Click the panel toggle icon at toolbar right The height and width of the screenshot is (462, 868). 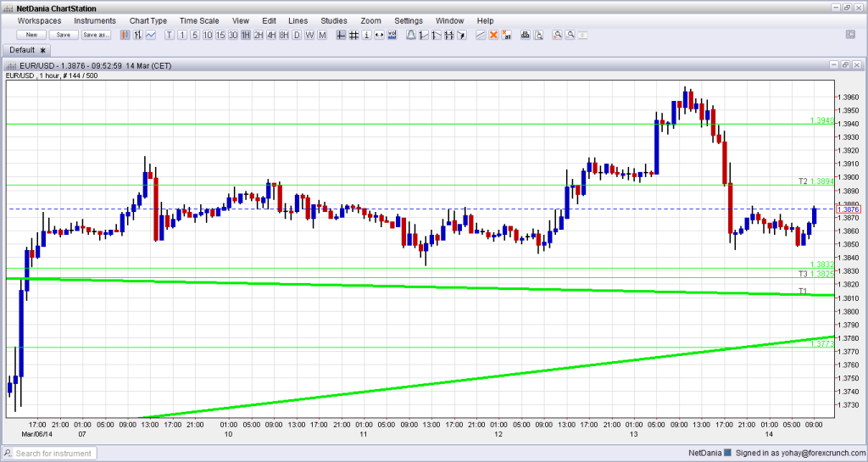[x=851, y=34]
